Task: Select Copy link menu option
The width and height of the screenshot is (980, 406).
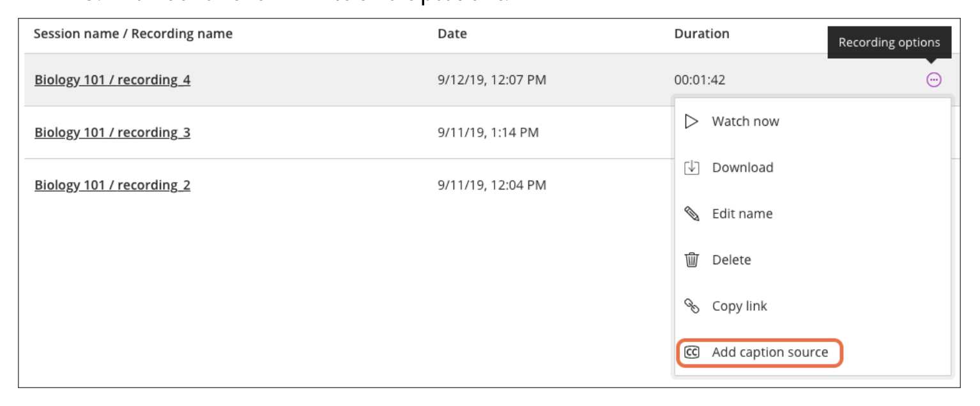Action: tap(739, 306)
